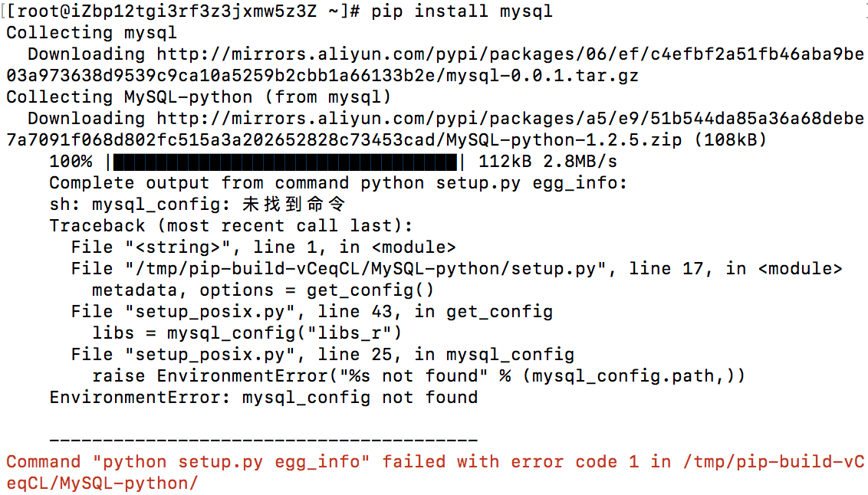868x495 pixels.
Task: Click the 'pip install mysql' command text
Action: (462, 11)
